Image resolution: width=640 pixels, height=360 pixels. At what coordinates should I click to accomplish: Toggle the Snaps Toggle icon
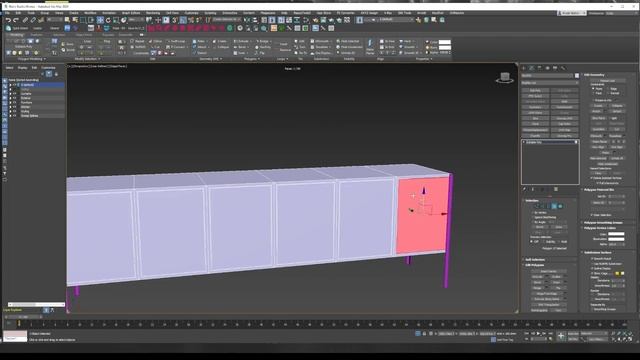pyautogui.click(x=175, y=20)
